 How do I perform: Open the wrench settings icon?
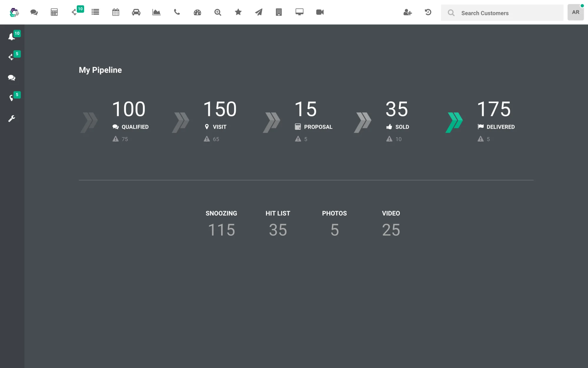pyautogui.click(x=11, y=118)
